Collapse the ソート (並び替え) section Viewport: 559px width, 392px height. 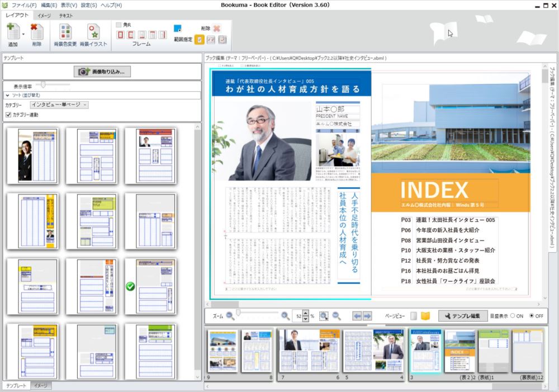pos(8,96)
